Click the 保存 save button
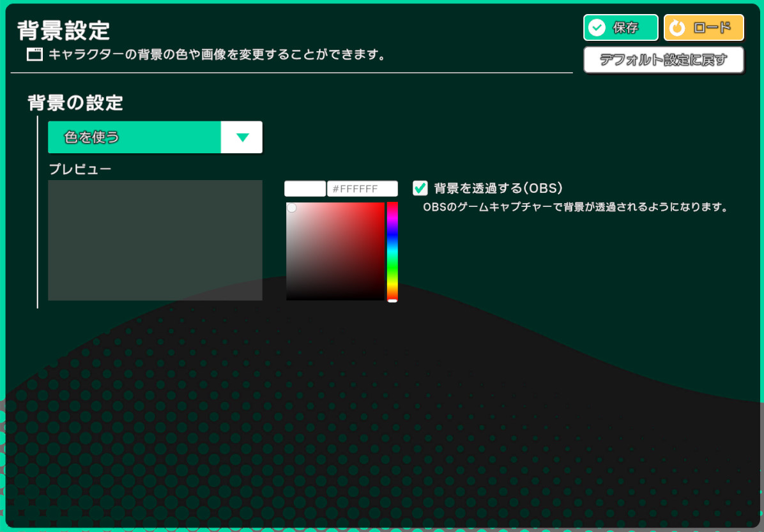The image size is (764, 532). pyautogui.click(x=620, y=27)
